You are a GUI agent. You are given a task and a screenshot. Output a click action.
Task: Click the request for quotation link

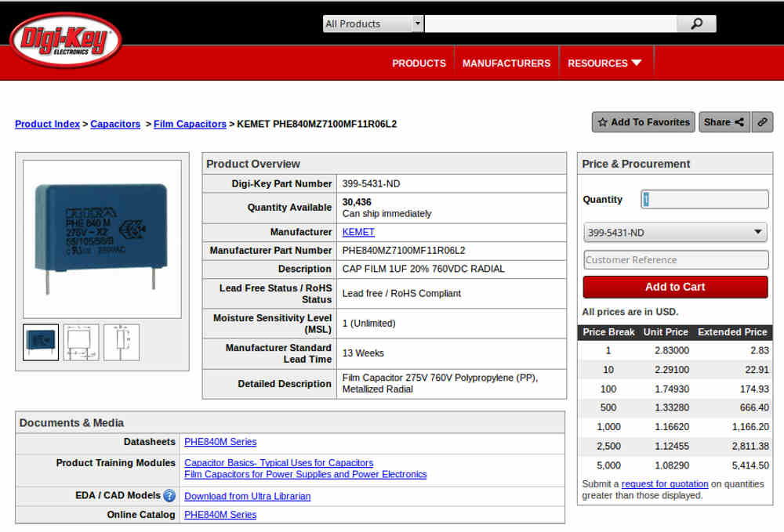point(665,483)
